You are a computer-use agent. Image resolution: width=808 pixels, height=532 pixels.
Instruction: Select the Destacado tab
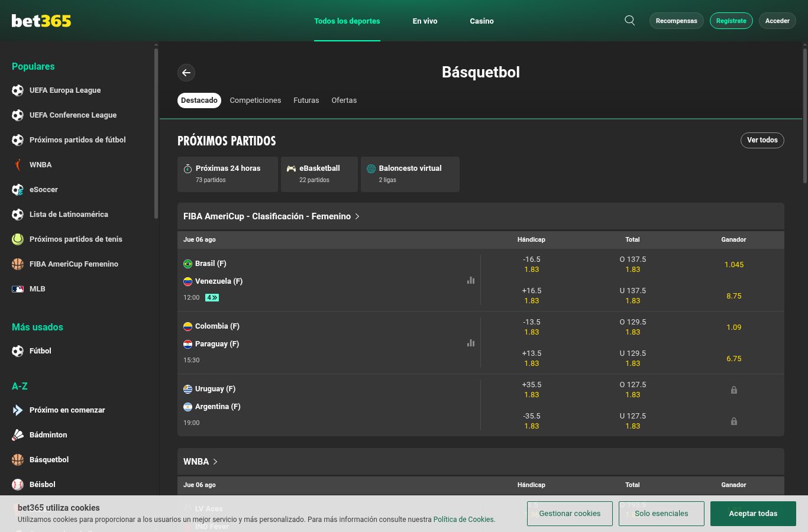click(x=199, y=100)
